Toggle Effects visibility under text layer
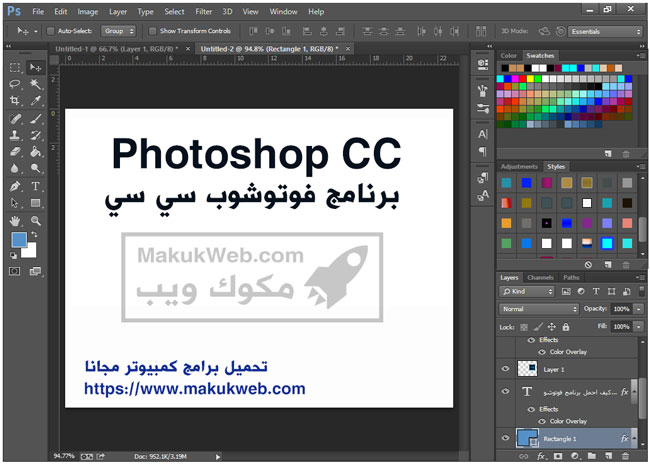The width and height of the screenshot is (650, 464). tap(531, 409)
